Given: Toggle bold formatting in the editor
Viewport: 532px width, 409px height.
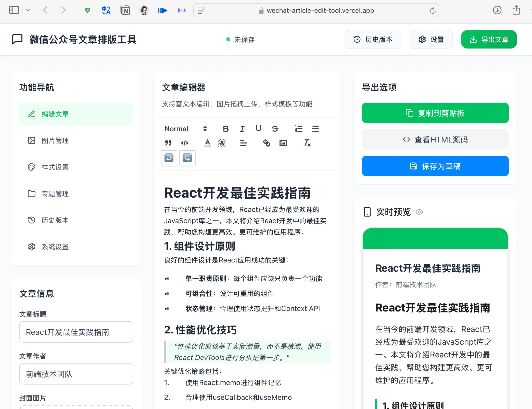Looking at the screenshot, I should (225, 129).
